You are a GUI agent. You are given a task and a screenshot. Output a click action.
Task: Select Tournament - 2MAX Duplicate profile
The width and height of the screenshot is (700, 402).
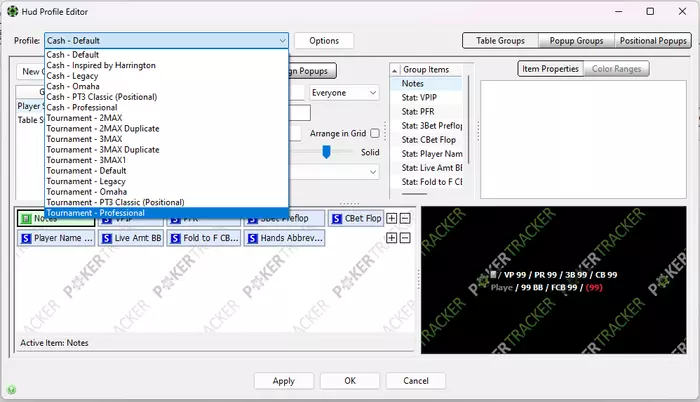click(167, 129)
